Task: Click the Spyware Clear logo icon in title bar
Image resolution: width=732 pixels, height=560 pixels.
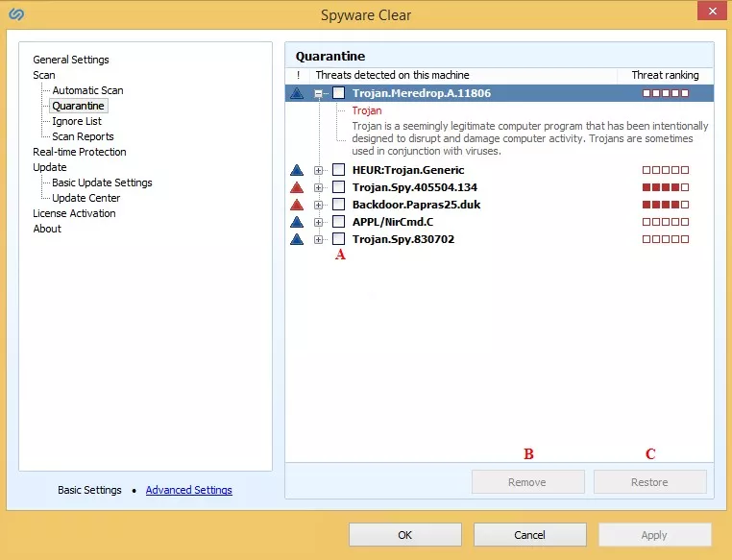Action: (x=16, y=14)
